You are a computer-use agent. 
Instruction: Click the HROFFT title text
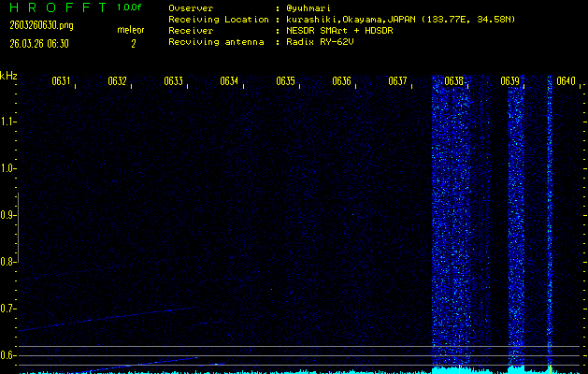coord(54,7)
